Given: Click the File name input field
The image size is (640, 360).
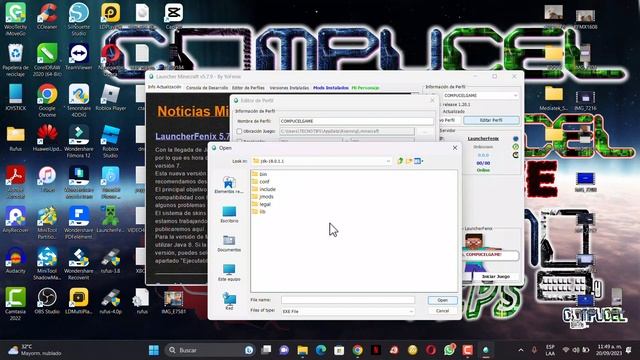Looking at the screenshot, I should (348, 300).
